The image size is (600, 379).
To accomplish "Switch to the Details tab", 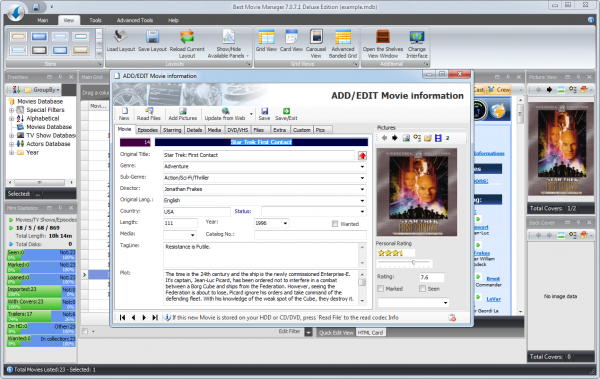I will click(194, 130).
